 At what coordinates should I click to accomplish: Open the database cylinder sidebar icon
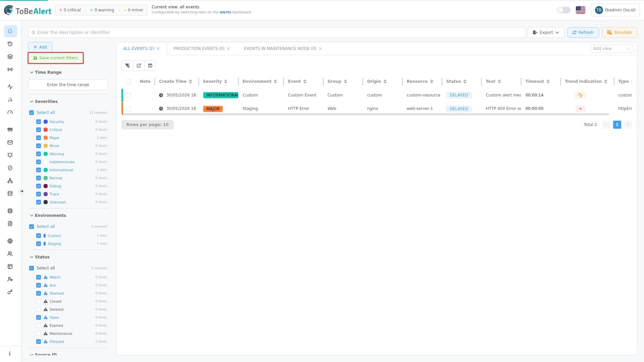[10, 193]
